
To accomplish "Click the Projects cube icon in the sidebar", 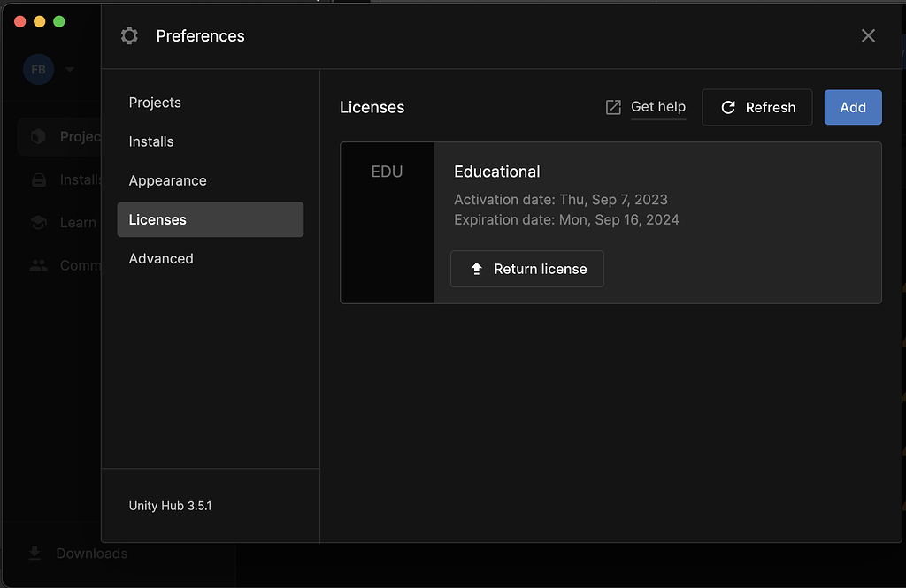I will click(39, 136).
